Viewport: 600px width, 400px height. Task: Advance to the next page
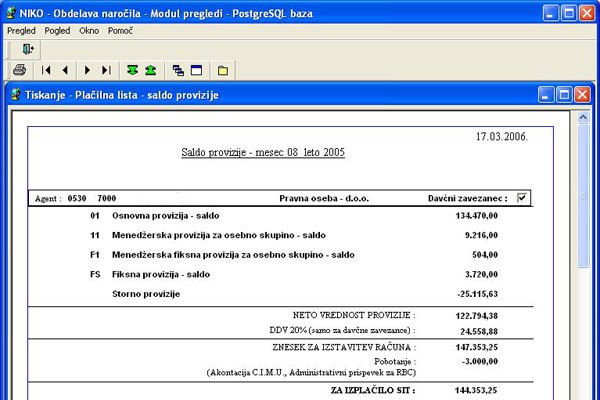87,71
